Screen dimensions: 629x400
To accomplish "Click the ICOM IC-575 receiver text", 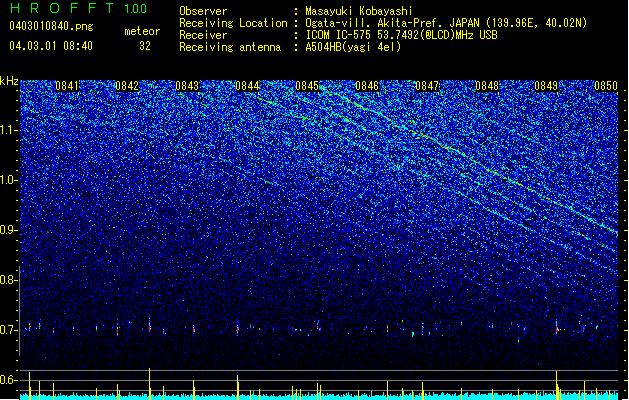I will pos(401,35).
